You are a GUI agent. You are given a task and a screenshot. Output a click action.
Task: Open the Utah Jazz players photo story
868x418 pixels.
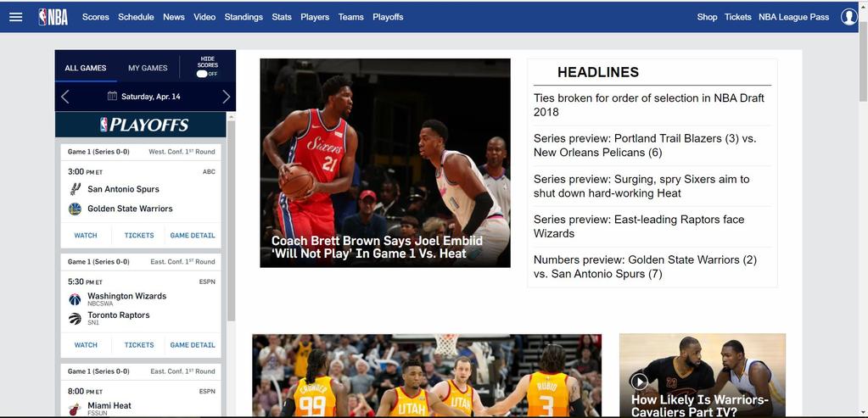(427, 376)
